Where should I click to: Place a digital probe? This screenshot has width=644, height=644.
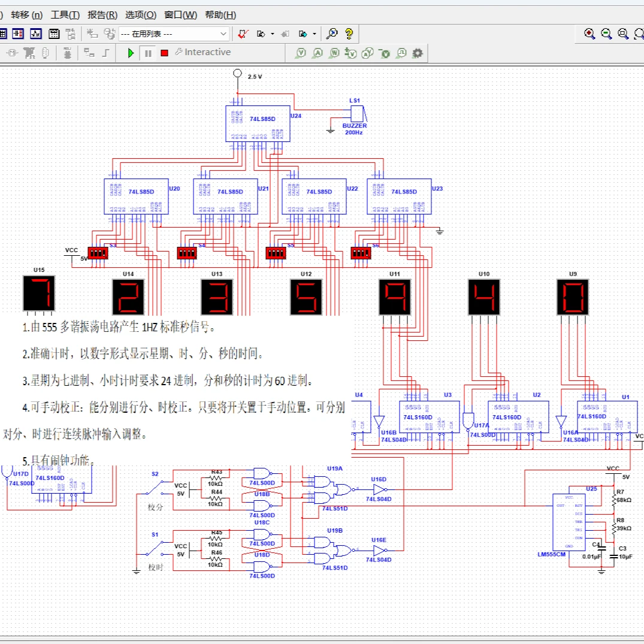tap(401, 53)
